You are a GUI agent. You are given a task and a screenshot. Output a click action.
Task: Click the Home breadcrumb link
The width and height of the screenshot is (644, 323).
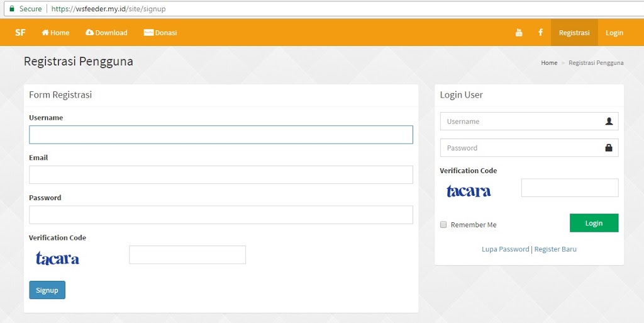point(549,63)
